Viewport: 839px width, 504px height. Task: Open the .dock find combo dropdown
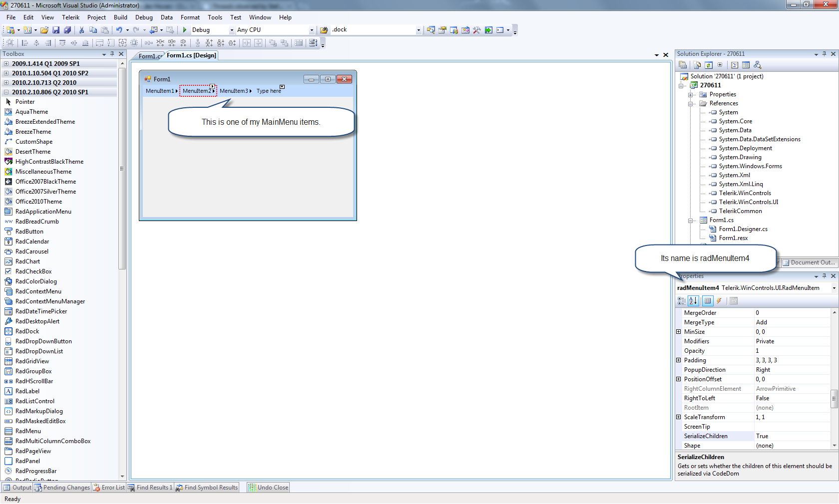coord(419,30)
